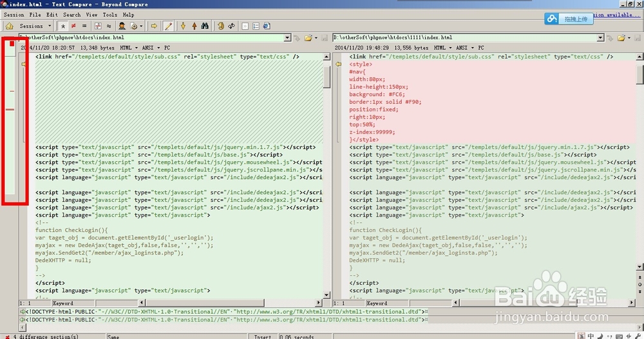Expand left open-folder dropdown arrow
The width and height of the screenshot is (644, 339).
coord(316,38)
